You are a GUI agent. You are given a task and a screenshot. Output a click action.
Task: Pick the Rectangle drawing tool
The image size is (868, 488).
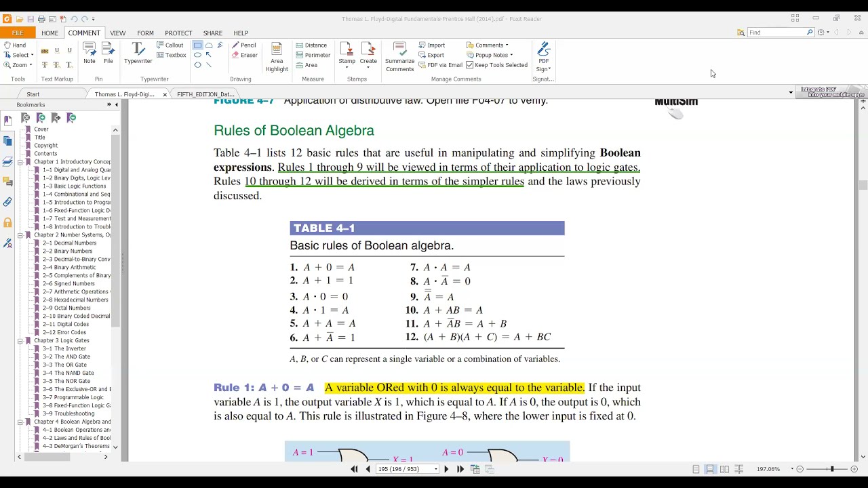point(197,45)
